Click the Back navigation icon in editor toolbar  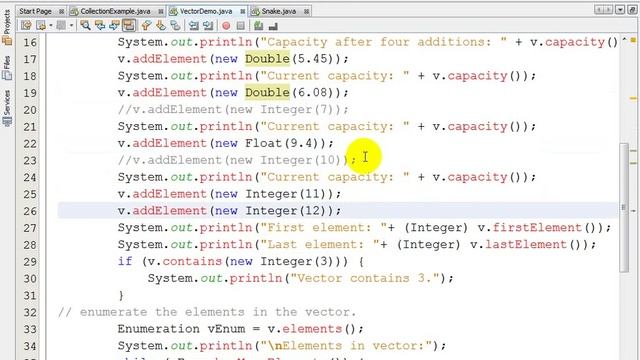(41, 26)
